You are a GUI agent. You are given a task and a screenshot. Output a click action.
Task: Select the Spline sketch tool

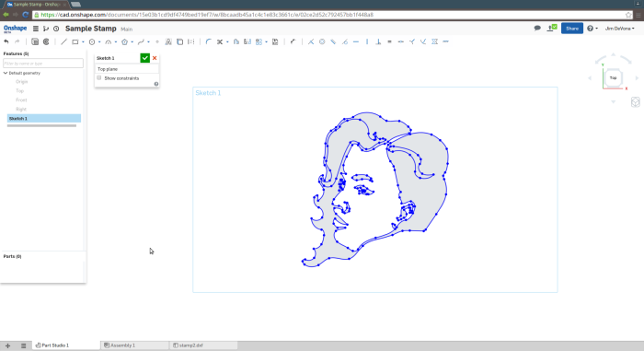pyautogui.click(x=141, y=41)
